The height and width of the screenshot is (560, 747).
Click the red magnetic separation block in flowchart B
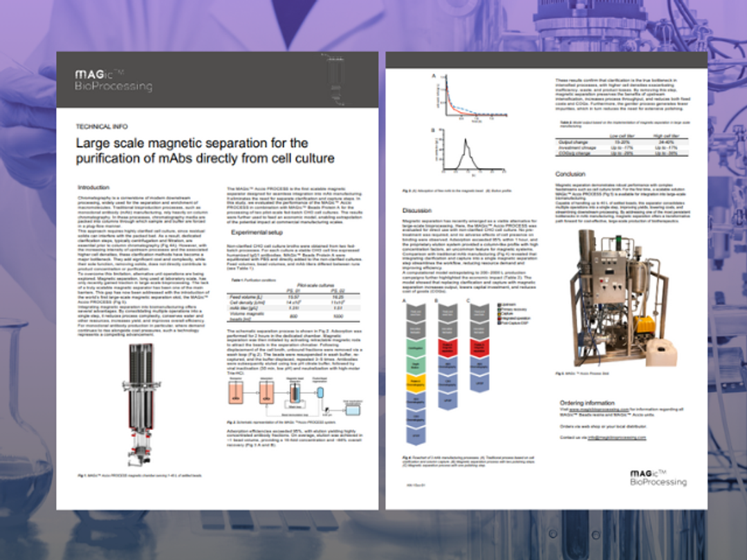point(448,348)
